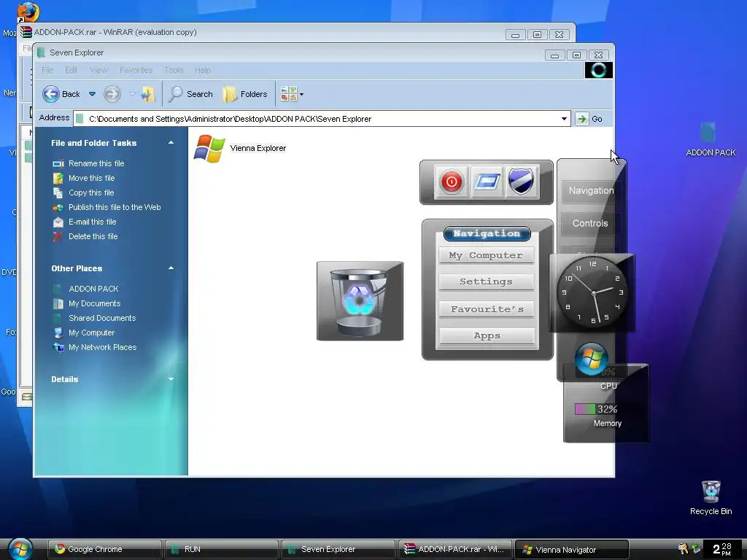Screen dimensions: 747x560
Task: Open My Documents under Other Places
Action: point(94,303)
